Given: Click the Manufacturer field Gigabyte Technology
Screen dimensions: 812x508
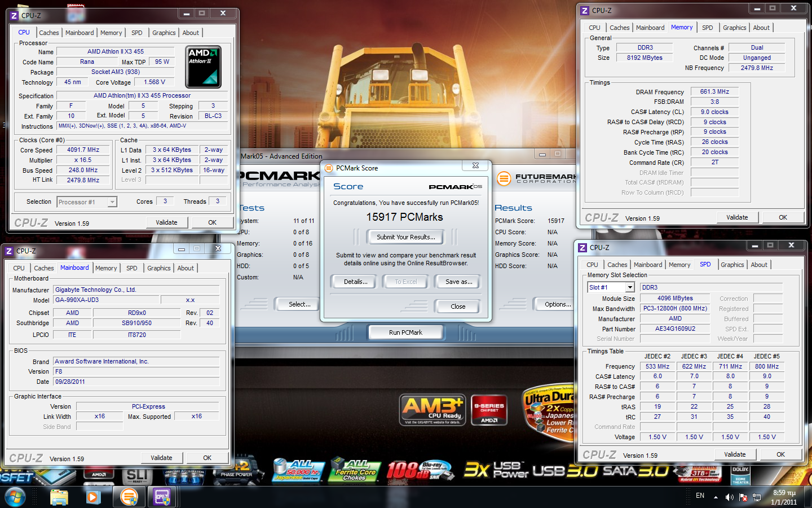Looking at the screenshot, I should tap(136, 290).
